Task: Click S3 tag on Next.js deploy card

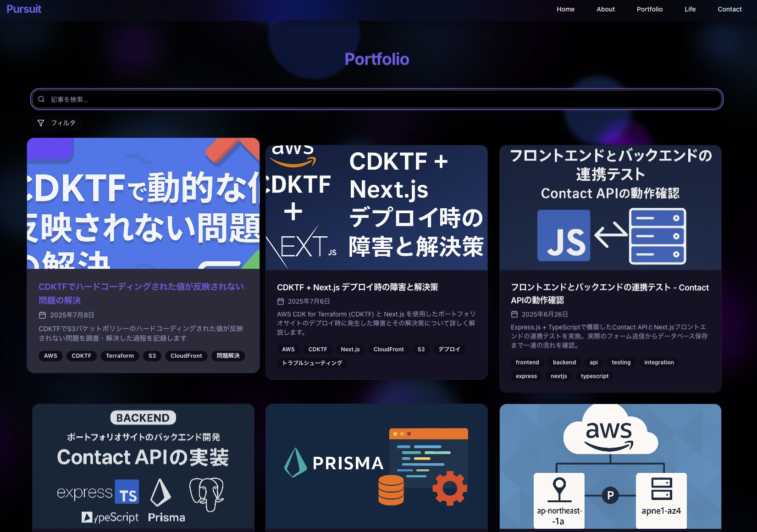Action: (x=421, y=349)
